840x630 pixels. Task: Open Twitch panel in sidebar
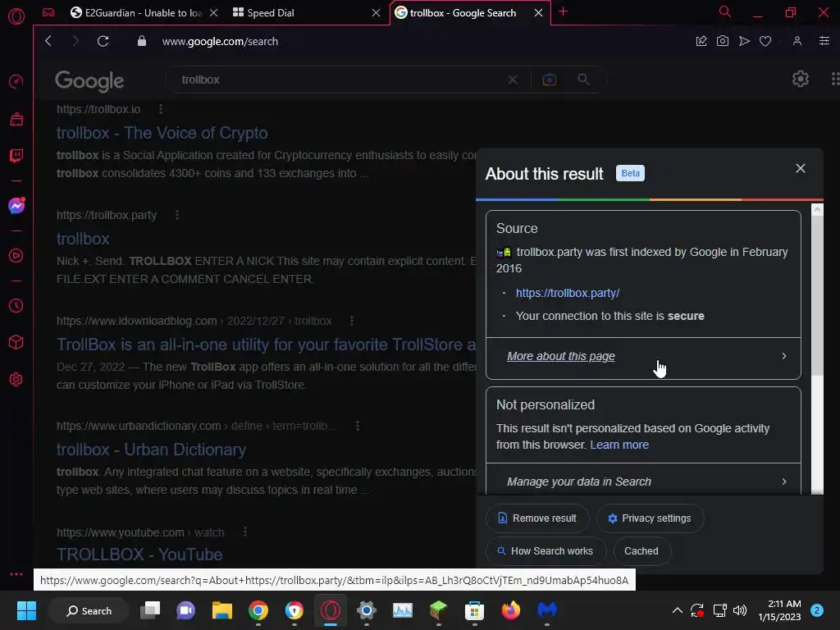[16, 156]
